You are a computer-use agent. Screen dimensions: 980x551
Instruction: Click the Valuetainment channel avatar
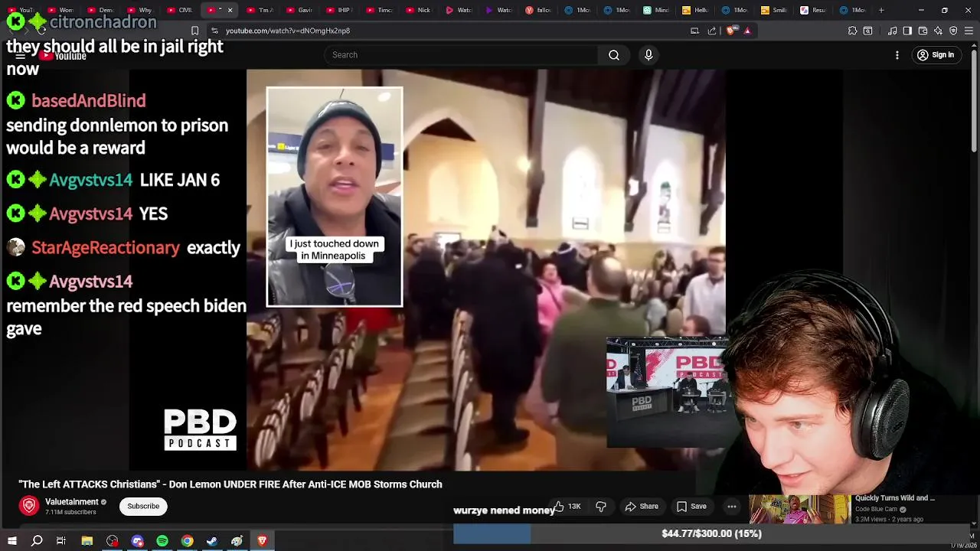(x=29, y=506)
